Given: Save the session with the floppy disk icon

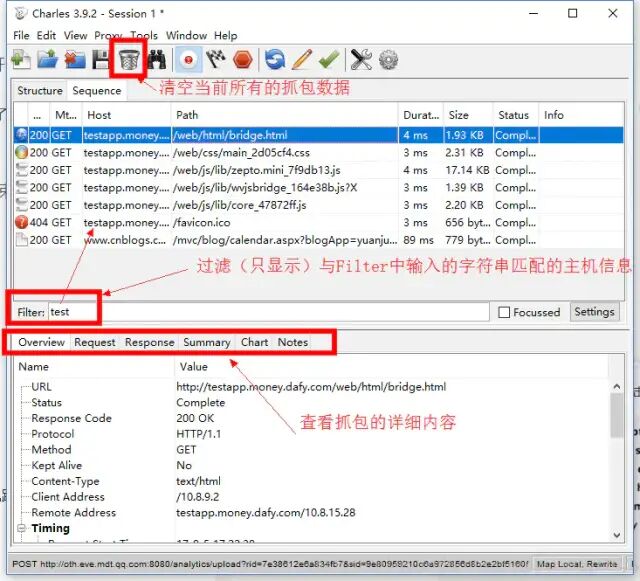Looking at the screenshot, I should [100, 60].
